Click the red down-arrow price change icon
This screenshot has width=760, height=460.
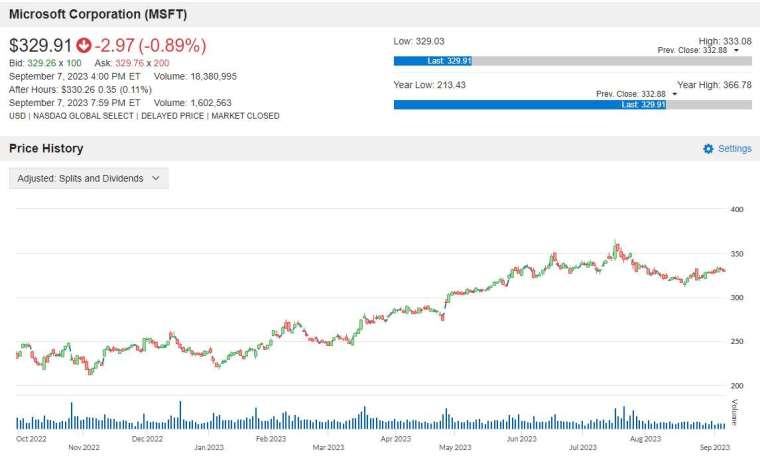[x=84, y=46]
